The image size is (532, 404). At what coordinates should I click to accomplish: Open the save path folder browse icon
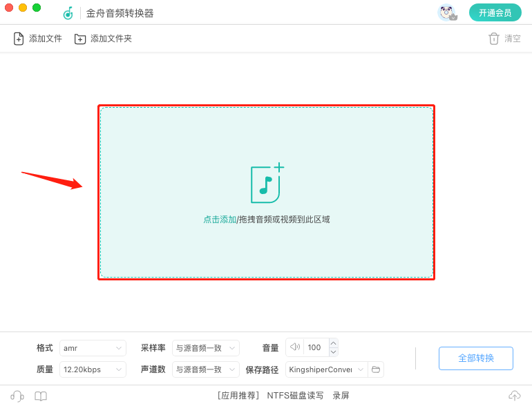coord(376,369)
